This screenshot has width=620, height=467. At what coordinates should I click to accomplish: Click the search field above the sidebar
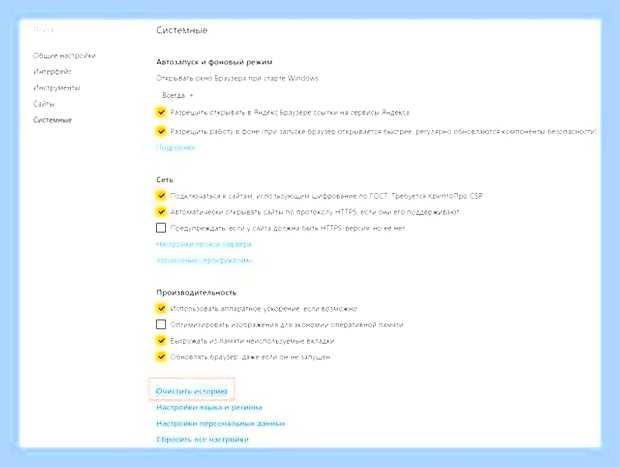coord(43,30)
